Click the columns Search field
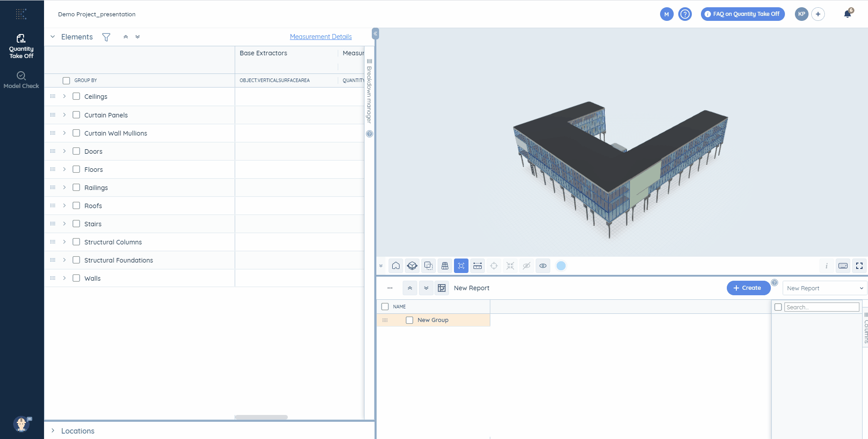 click(x=822, y=307)
